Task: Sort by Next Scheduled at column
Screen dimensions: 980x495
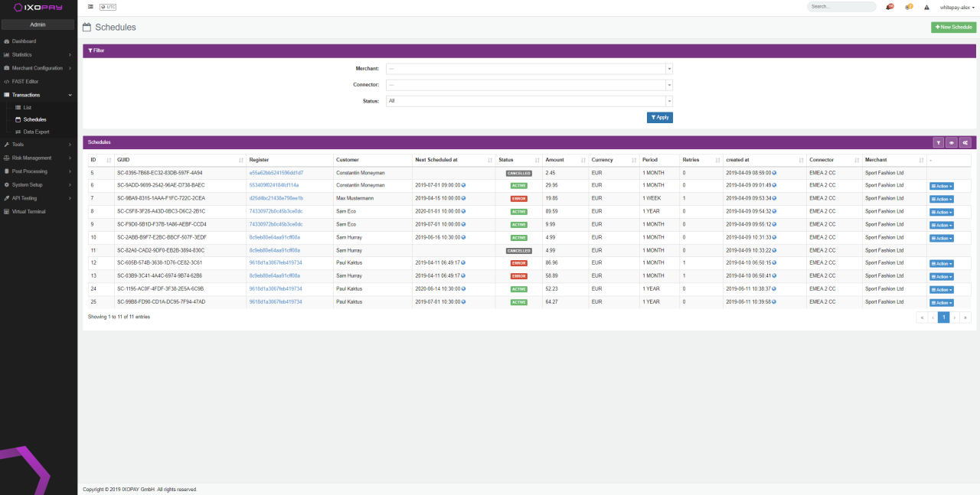Action: tap(453, 160)
